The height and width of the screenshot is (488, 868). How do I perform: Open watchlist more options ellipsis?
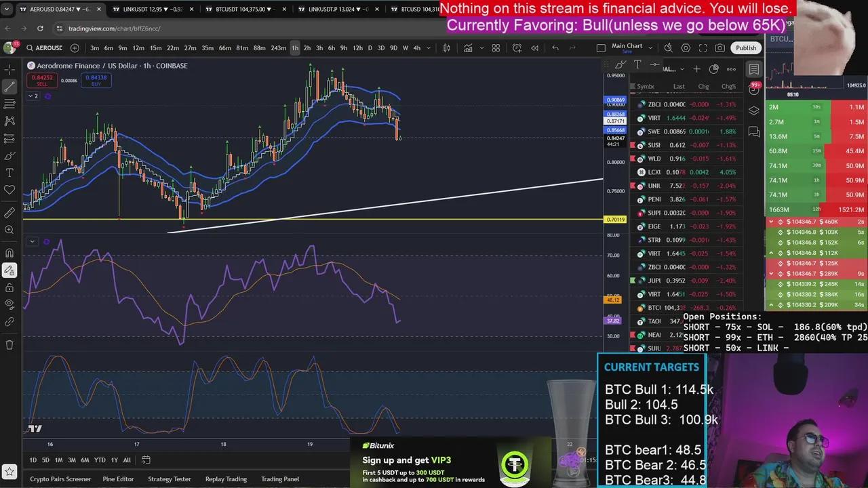(x=731, y=68)
